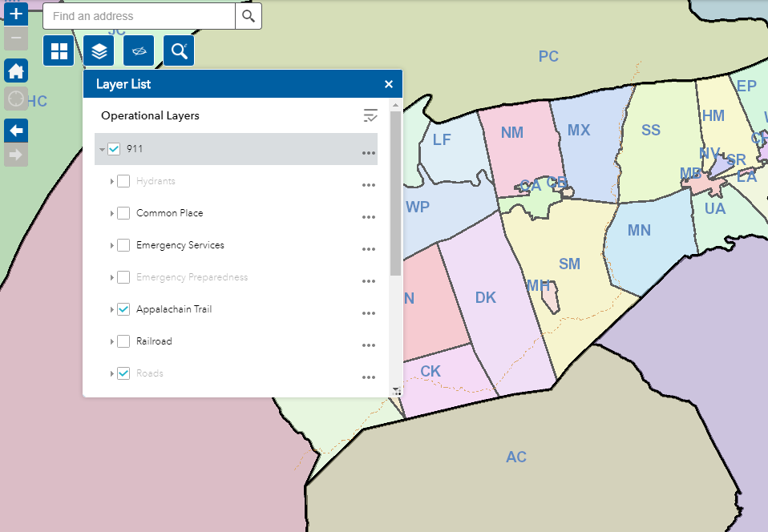
Task: Go to previous map extent
Action: point(16,131)
